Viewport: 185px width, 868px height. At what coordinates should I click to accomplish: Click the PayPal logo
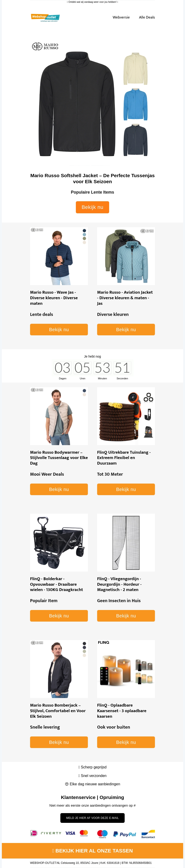pyautogui.click(x=124, y=834)
